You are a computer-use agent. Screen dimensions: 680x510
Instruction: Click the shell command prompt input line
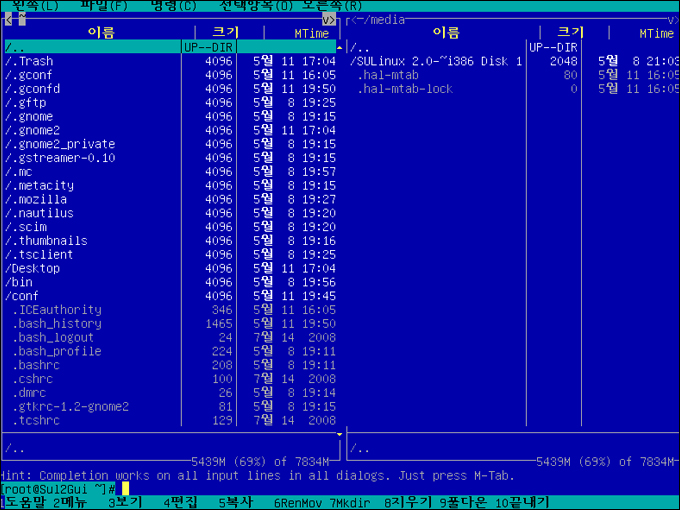coord(300,488)
